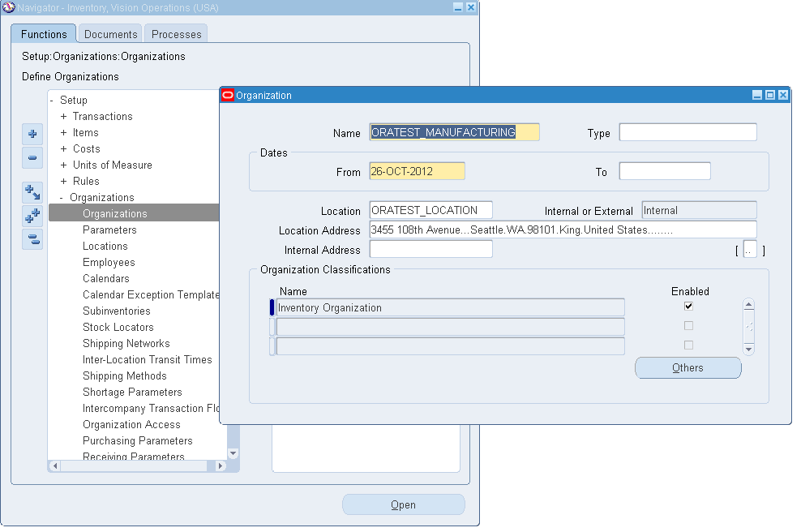Viewport: 801px width, 532px height.
Task: Click the Open button
Action: [403, 504]
